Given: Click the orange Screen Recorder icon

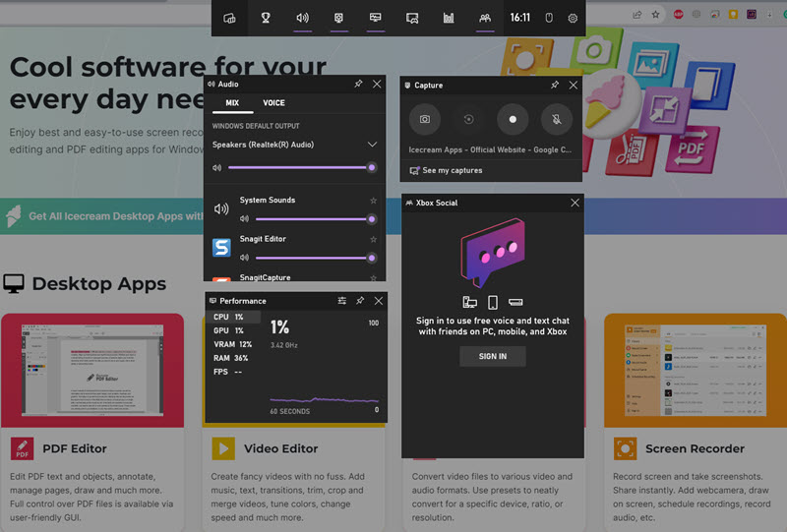Looking at the screenshot, I should tap(625, 448).
